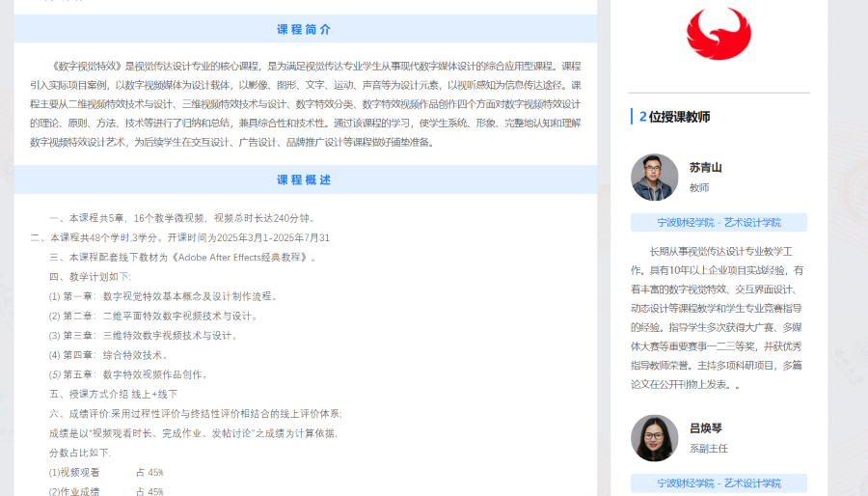
Task: Click the 作业成绩 grade line
Action: [x=106, y=491]
